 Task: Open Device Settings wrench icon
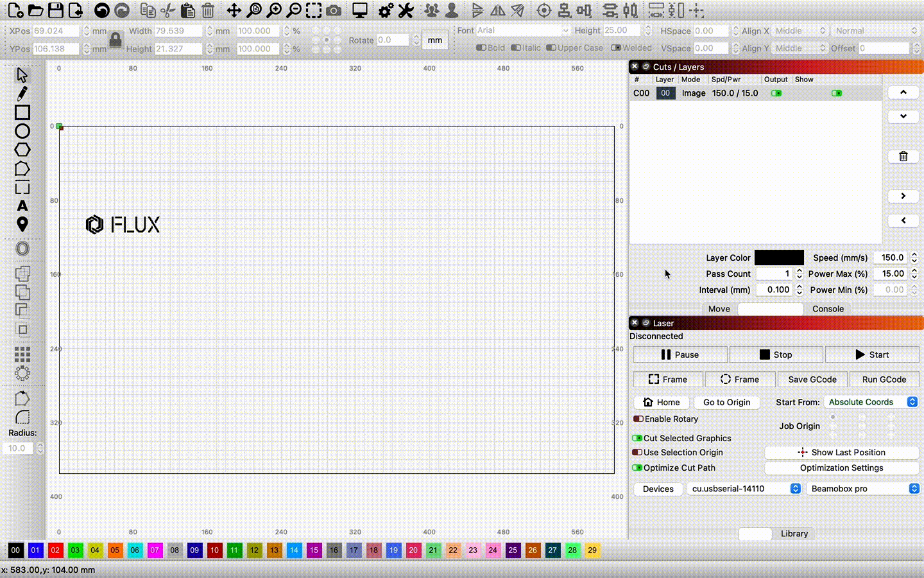click(x=406, y=10)
